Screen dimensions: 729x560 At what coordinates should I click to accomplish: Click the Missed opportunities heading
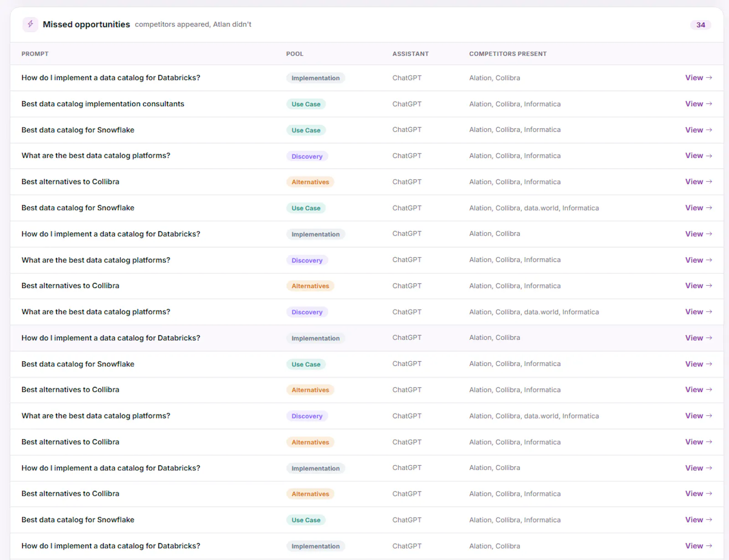(86, 25)
